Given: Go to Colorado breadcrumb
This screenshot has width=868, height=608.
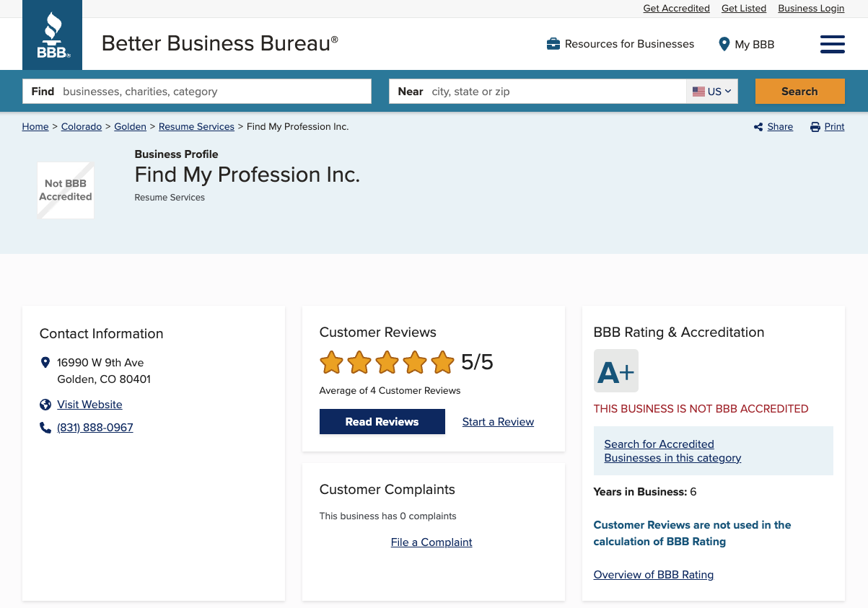Looking at the screenshot, I should [82, 127].
